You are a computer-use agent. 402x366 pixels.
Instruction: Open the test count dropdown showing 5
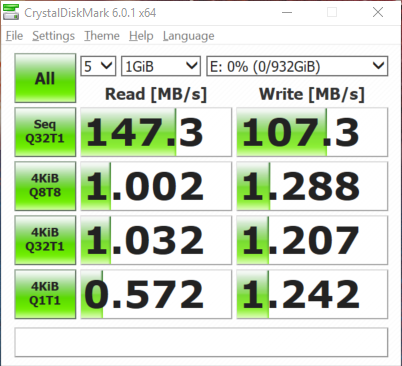point(98,66)
